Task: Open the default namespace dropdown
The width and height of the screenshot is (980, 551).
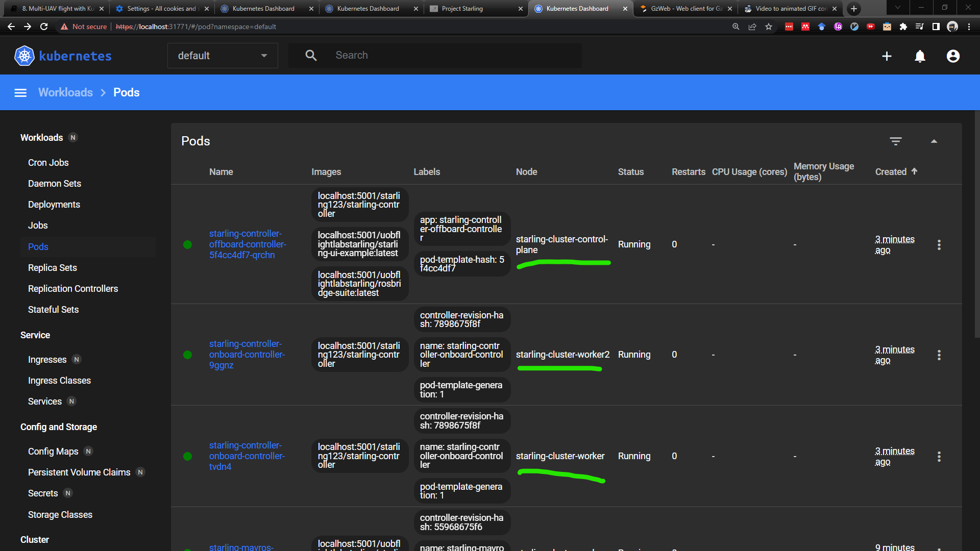Action: [x=223, y=56]
